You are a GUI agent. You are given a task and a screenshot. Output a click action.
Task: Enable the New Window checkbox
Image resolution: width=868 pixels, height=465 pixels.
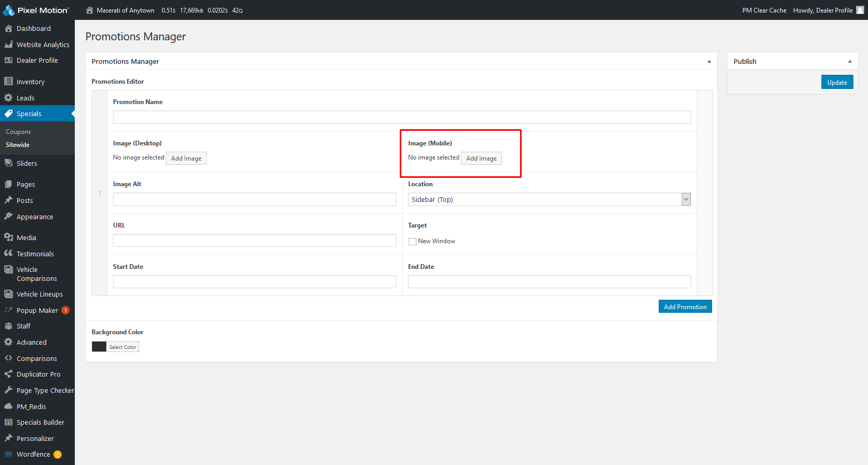412,242
